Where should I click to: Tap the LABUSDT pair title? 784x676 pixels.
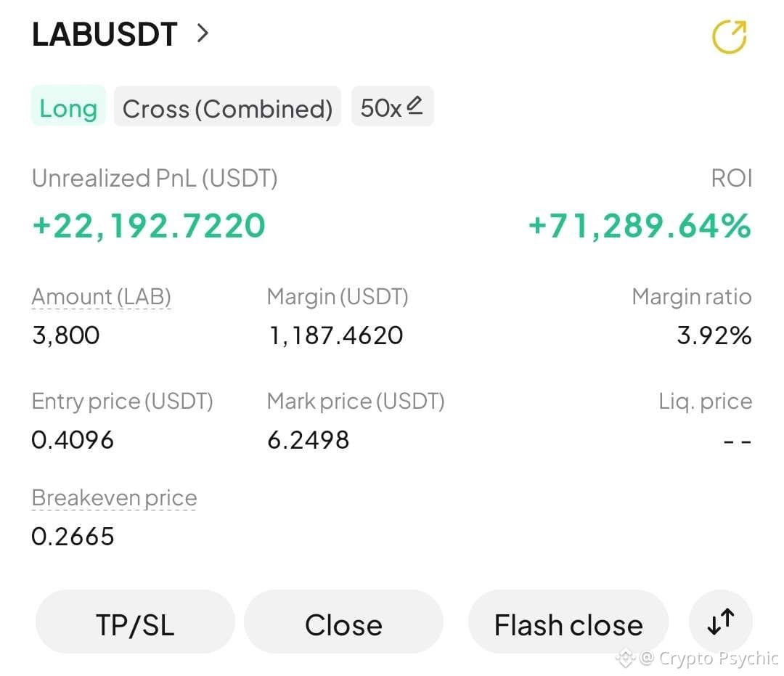click(105, 34)
